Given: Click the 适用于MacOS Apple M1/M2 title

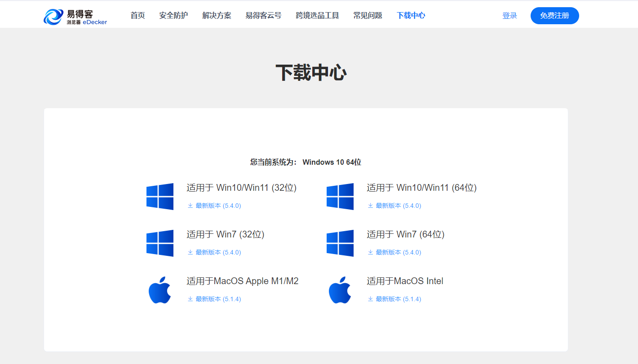Looking at the screenshot, I should (x=243, y=281).
